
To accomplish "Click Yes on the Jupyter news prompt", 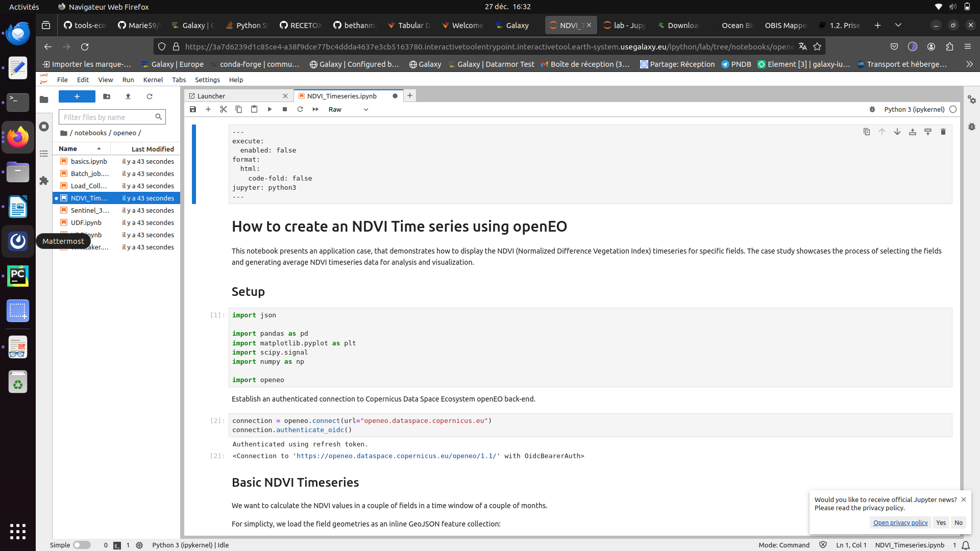I will coord(941,522).
